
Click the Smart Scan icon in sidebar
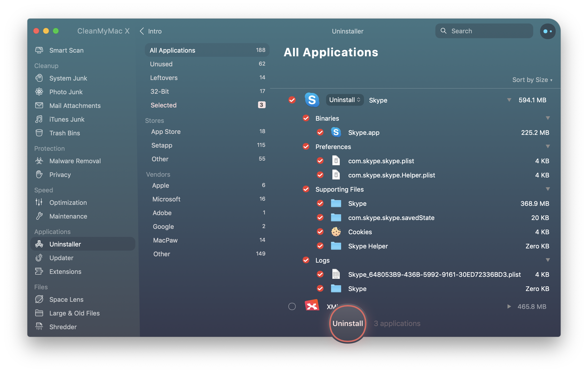click(x=39, y=50)
